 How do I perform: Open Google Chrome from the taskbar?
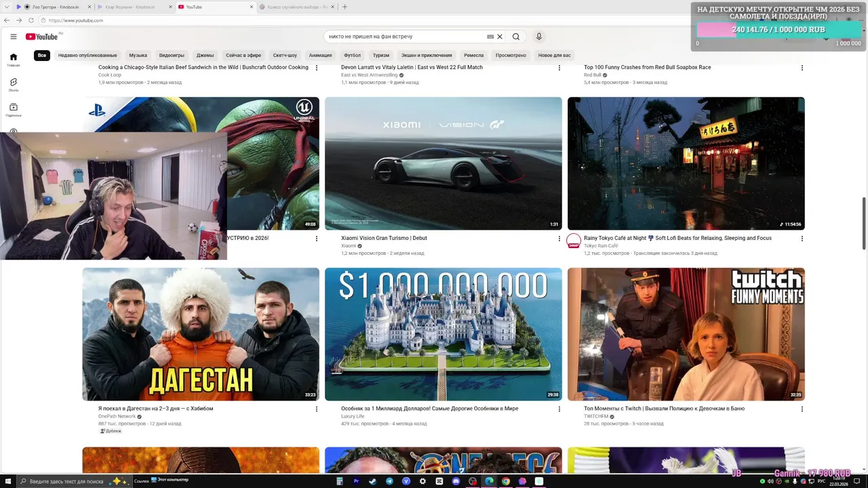tap(505, 481)
